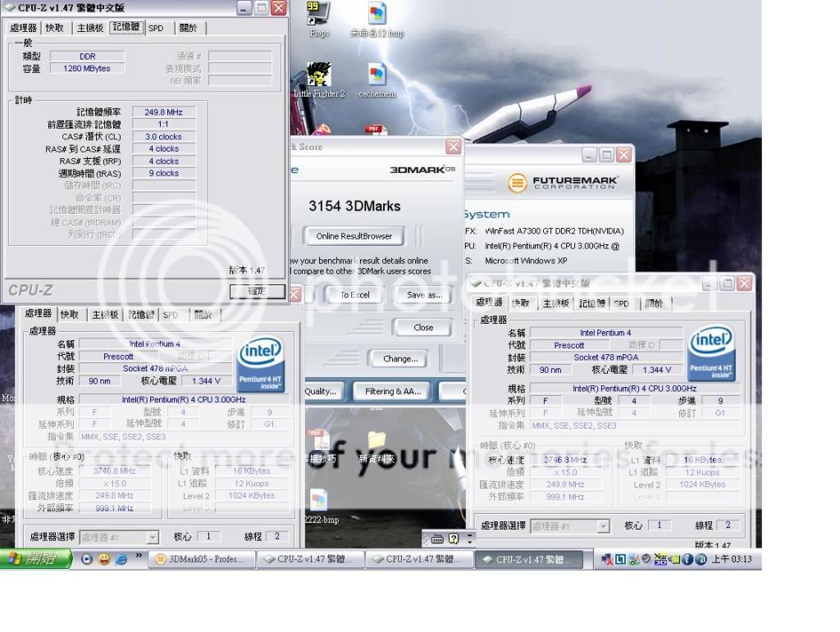This screenshot has height=632, width=840.
Task: Click the 1280 MBytes capacity field
Action: pos(87,69)
